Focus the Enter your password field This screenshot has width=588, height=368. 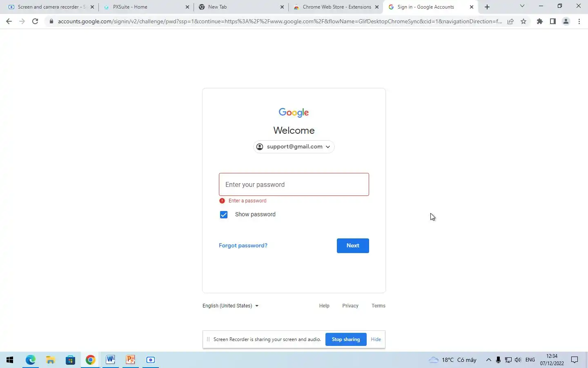pos(294,184)
